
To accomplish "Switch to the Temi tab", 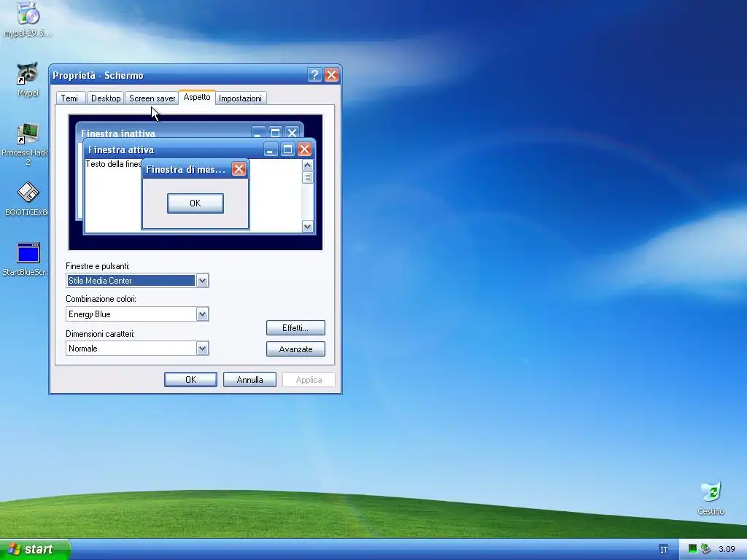I will (x=69, y=98).
